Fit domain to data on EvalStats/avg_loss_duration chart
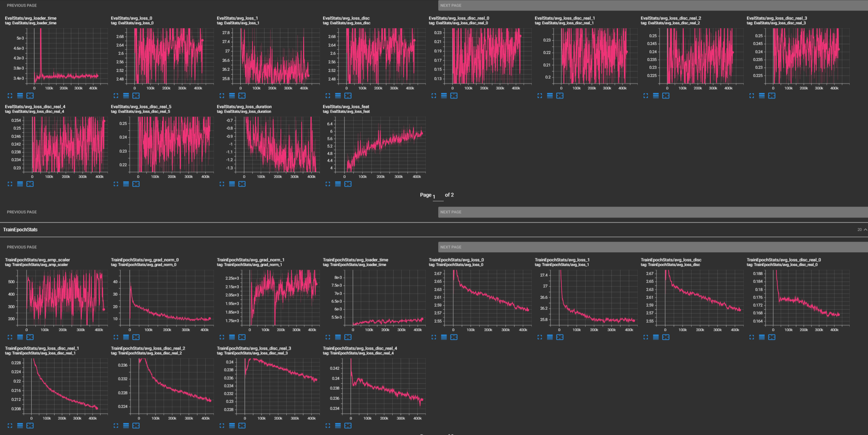Image resolution: width=868 pixels, height=435 pixels. tap(242, 184)
